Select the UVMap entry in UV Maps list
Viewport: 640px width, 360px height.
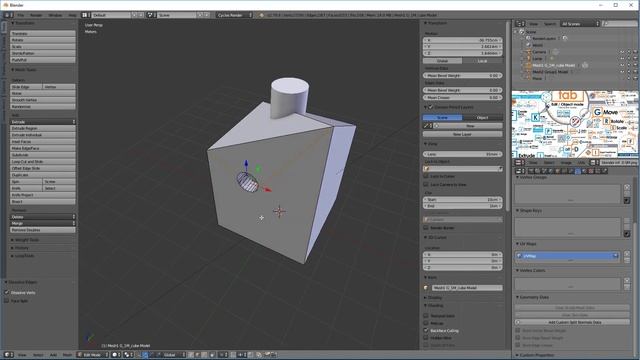567,256
